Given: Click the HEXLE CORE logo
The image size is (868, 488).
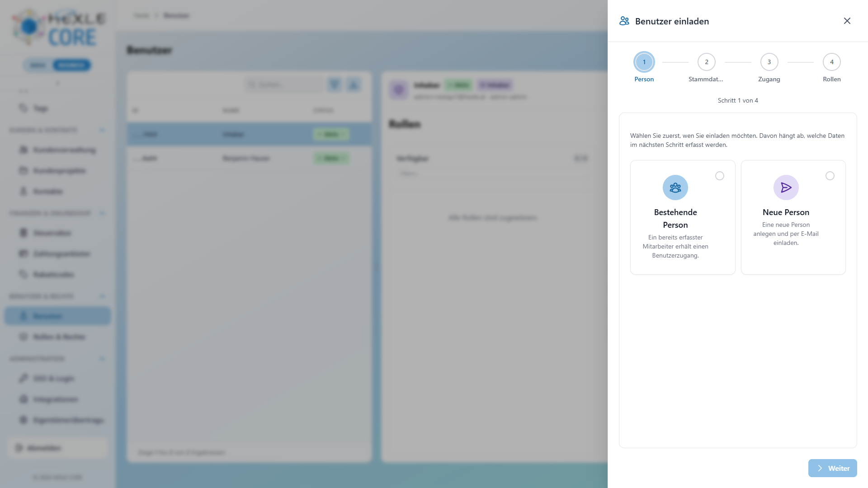Looking at the screenshot, I should [x=59, y=28].
